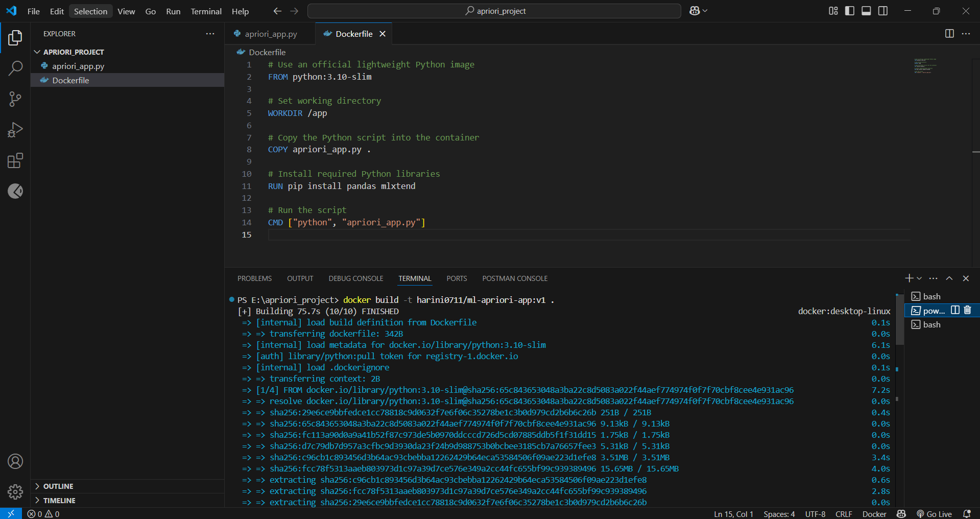Image resolution: width=980 pixels, height=519 pixels.
Task: Open the Run menu
Action: pyautogui.click(x=173, y=11)
